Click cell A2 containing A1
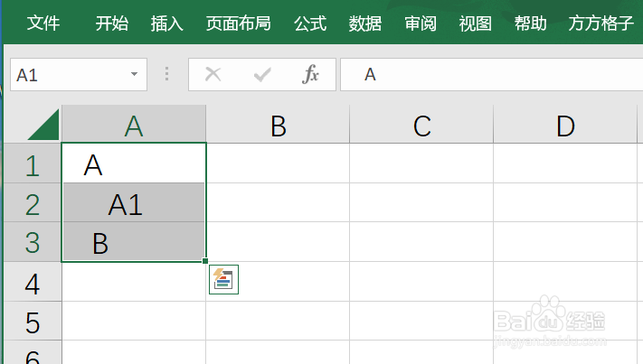Viewport: 643px width, 364px height. pyautogui.click(x=134, y=206)
